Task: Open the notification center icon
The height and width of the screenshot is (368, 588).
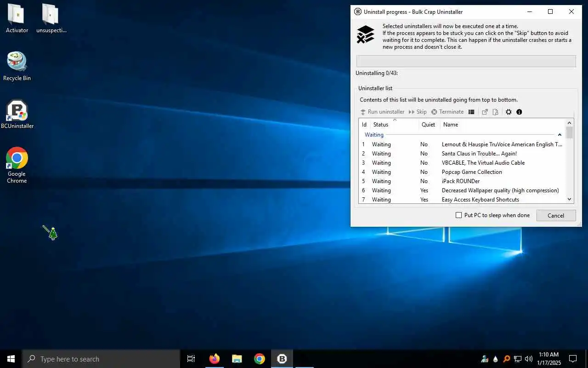Action: click(x=573, y=359)
